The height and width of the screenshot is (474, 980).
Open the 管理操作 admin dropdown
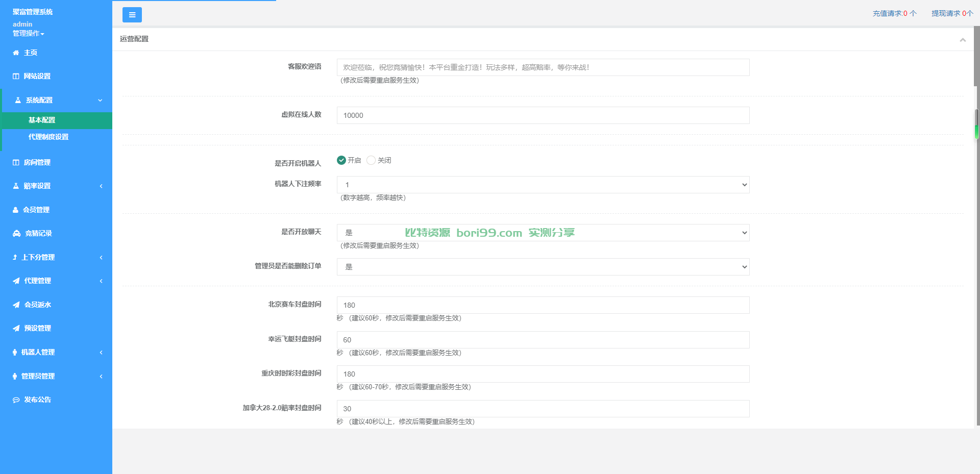click(x=29, y=33)
